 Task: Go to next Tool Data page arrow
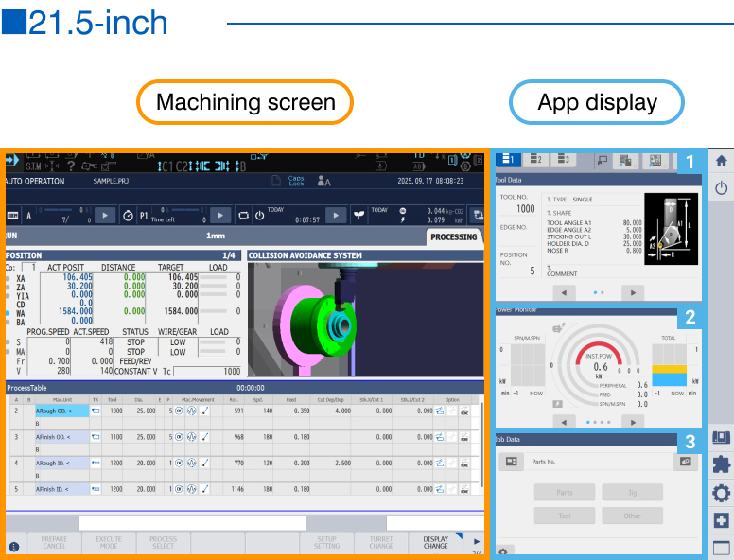[632, 293]
